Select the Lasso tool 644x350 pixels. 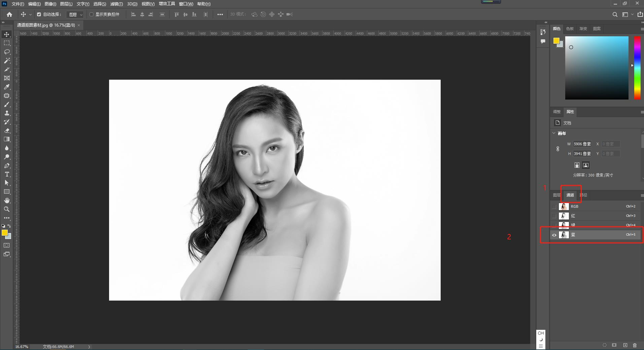pos(7,52)
